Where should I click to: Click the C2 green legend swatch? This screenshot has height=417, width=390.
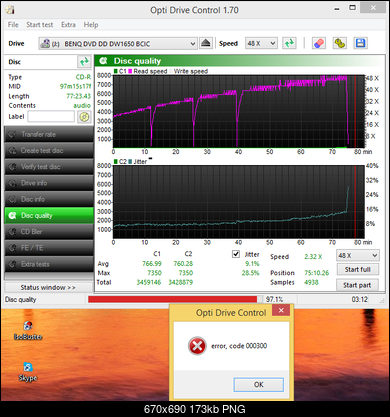click(116, 162)
